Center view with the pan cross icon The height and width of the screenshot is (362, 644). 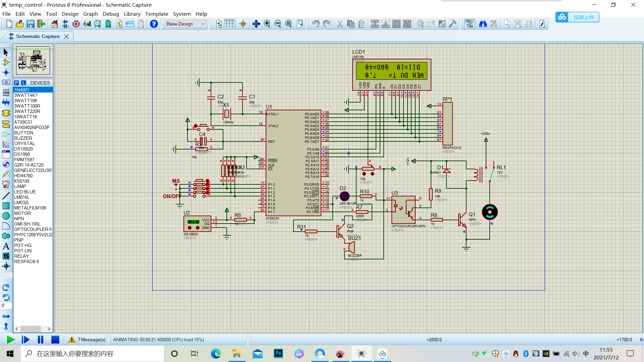coord(256,24)
